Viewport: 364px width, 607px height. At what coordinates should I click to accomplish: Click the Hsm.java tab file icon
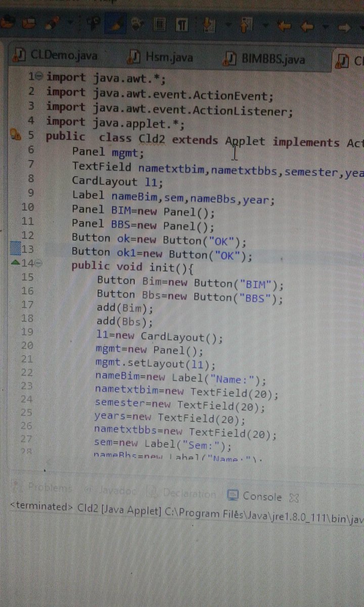(134, 56)
